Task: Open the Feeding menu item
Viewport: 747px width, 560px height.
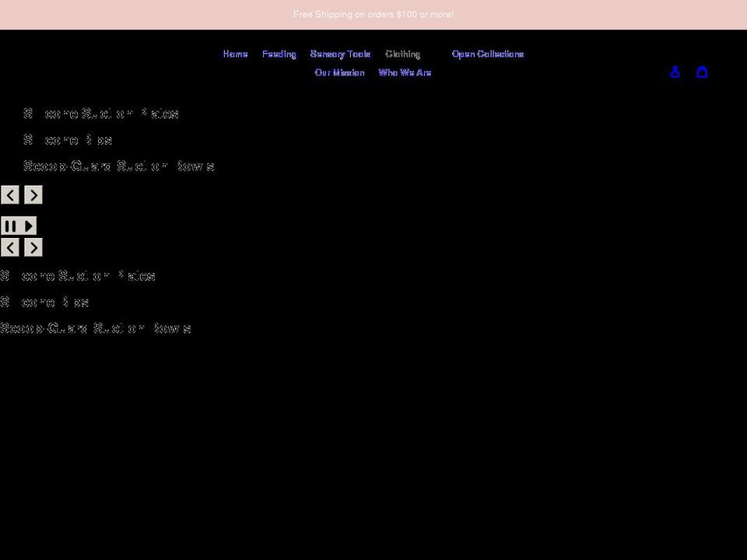Action: (x=279, y=54)
